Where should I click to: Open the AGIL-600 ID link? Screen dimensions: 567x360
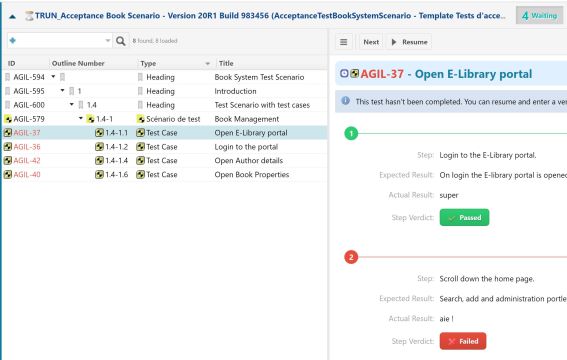tap(29, 105)
